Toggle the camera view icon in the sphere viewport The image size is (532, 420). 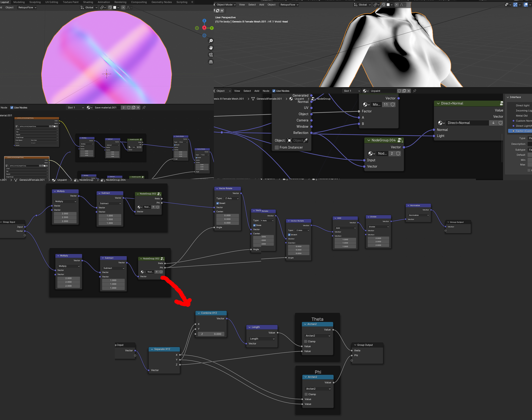coord(211,55)
